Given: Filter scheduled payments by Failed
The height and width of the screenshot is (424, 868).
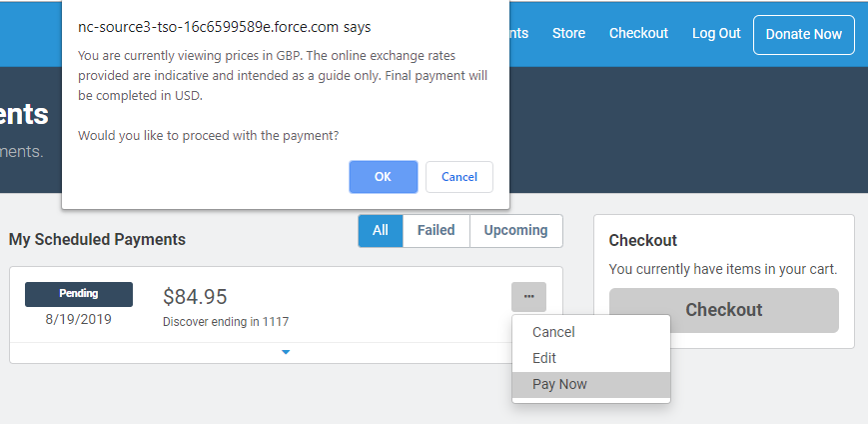Looking at the screenshot, I should coord(435,231).
